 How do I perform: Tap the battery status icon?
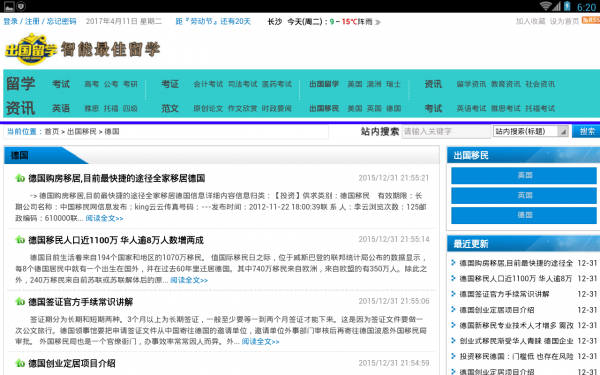pos(567,6)
